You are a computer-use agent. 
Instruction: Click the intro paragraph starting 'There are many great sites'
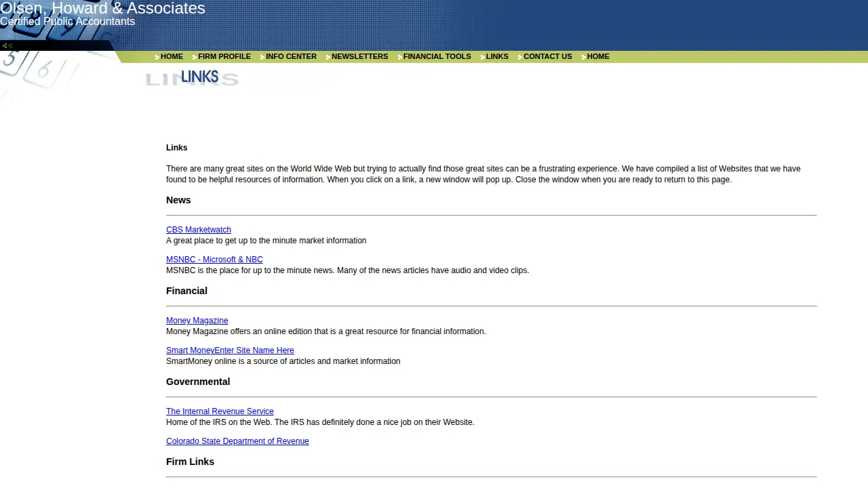pyautogui.click(x=484, y=174)
